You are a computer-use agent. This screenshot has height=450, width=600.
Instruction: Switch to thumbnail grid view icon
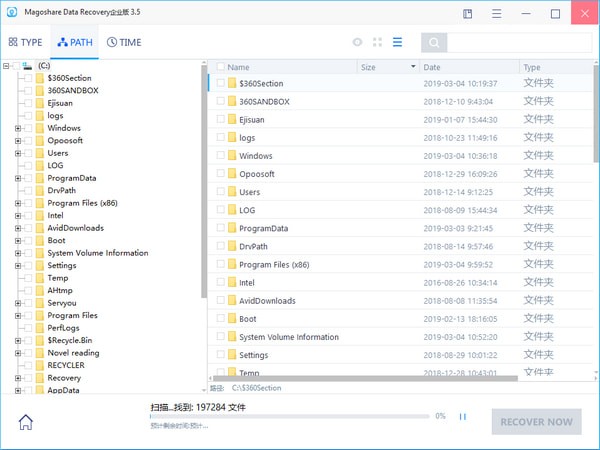[377, 42]
